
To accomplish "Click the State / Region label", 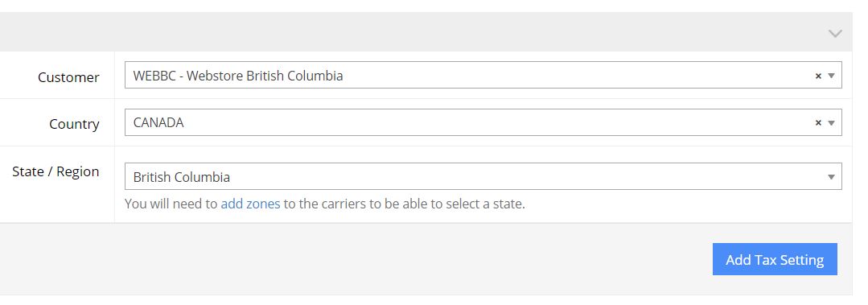I will click(x=56, y=171).
